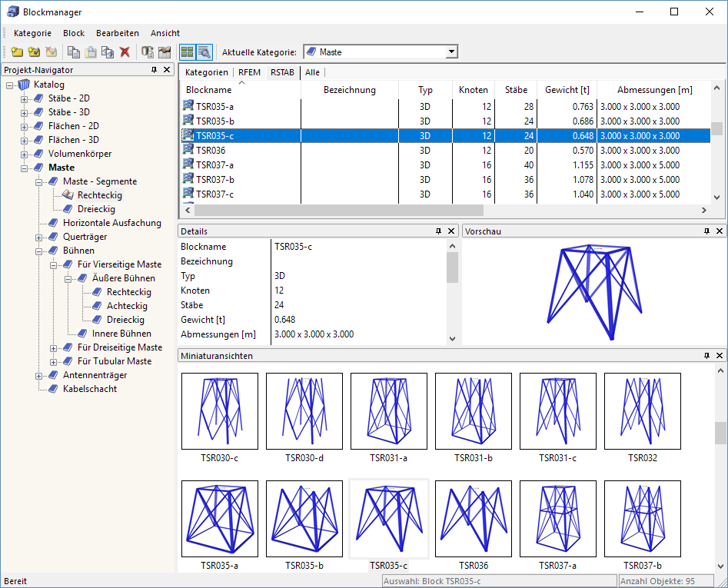Screen dimensions: 728x588
Task: Pin the Miniaturansichten panel
Action: click(x=706, y=356)
